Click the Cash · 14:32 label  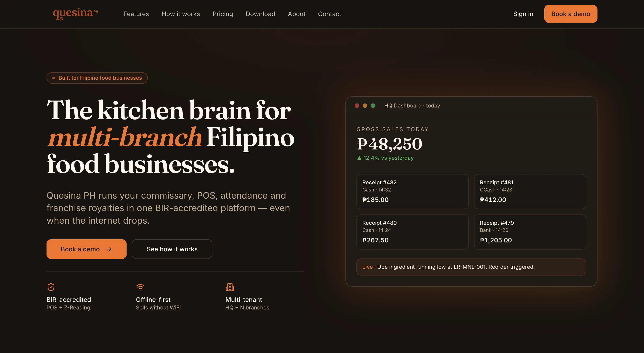point(377,190)
